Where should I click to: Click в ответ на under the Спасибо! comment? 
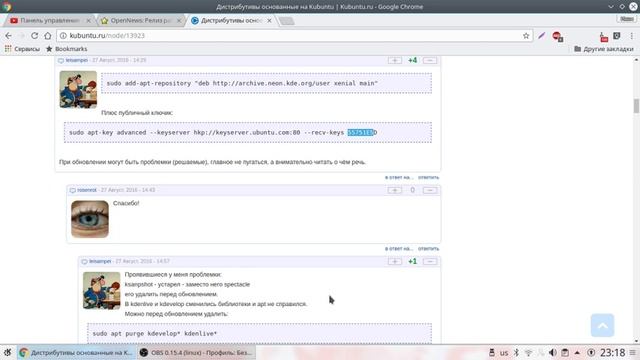pyautogui.click(x=399, y=249)
